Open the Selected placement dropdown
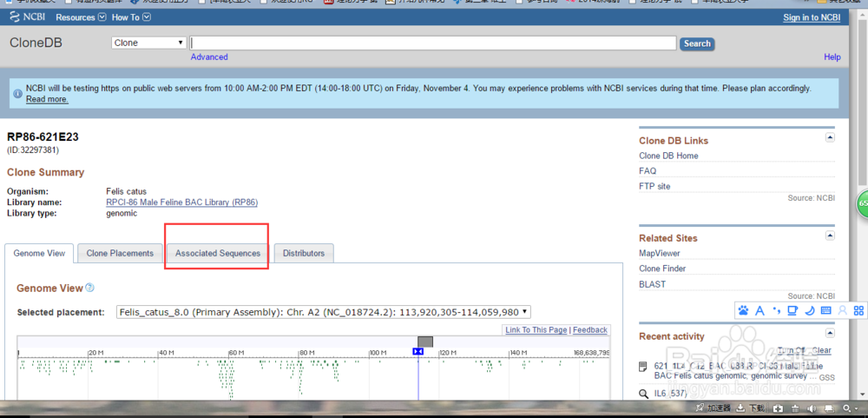This screenshot has width=868, height=418. (x=323, y=312)
